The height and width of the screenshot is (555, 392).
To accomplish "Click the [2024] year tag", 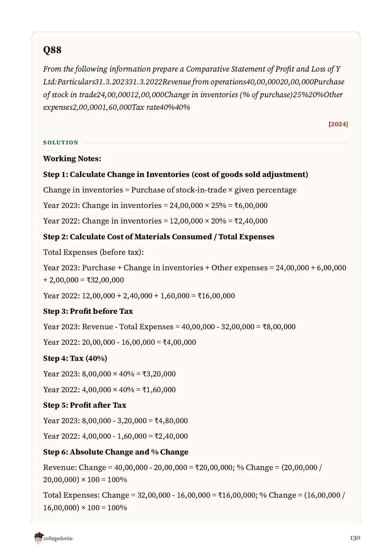I will point(338,124).
